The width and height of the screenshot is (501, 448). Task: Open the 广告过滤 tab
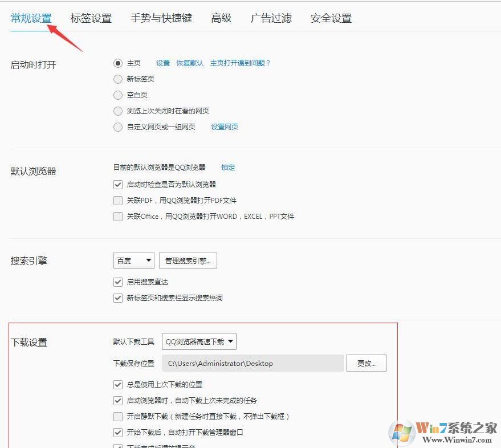[x=271, y=18]
